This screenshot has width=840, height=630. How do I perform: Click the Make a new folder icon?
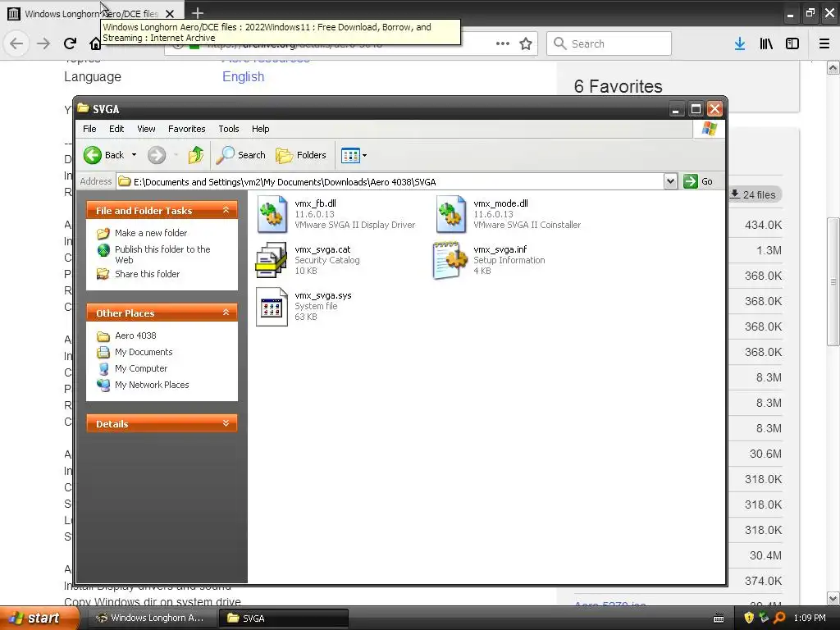point(103,233)
